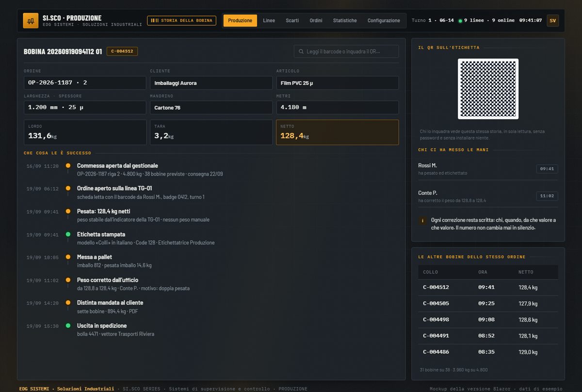Open the event Peso corretto dall'ufficio
582x392 pixels.
click(x=108, y=280)
